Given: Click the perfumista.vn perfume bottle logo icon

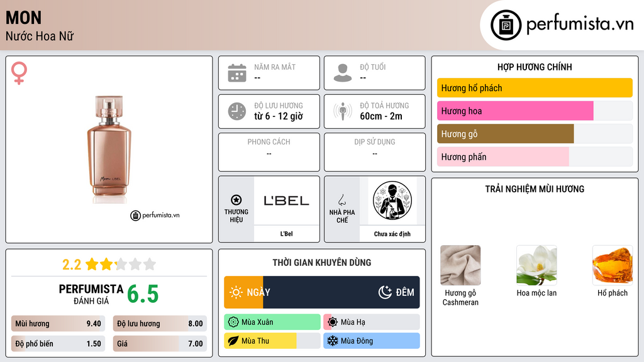Looking at the screenshot, I should pyautogui.click(x=506, y=25).
